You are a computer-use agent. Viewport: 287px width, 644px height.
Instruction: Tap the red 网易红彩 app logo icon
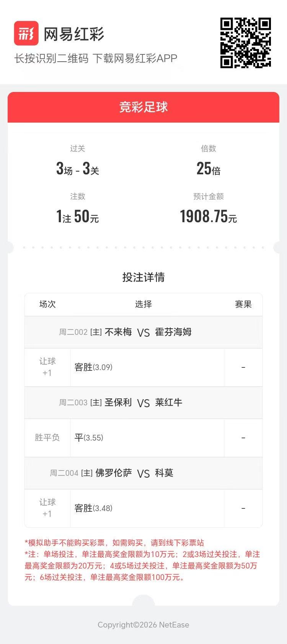point(26,33)
